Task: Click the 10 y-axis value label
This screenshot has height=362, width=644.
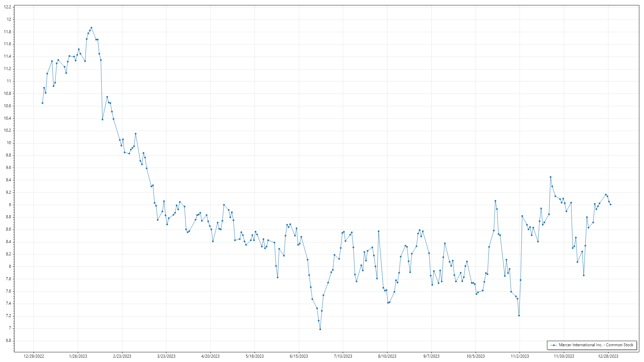Action: pyautogui.click(x=9, y=143)
